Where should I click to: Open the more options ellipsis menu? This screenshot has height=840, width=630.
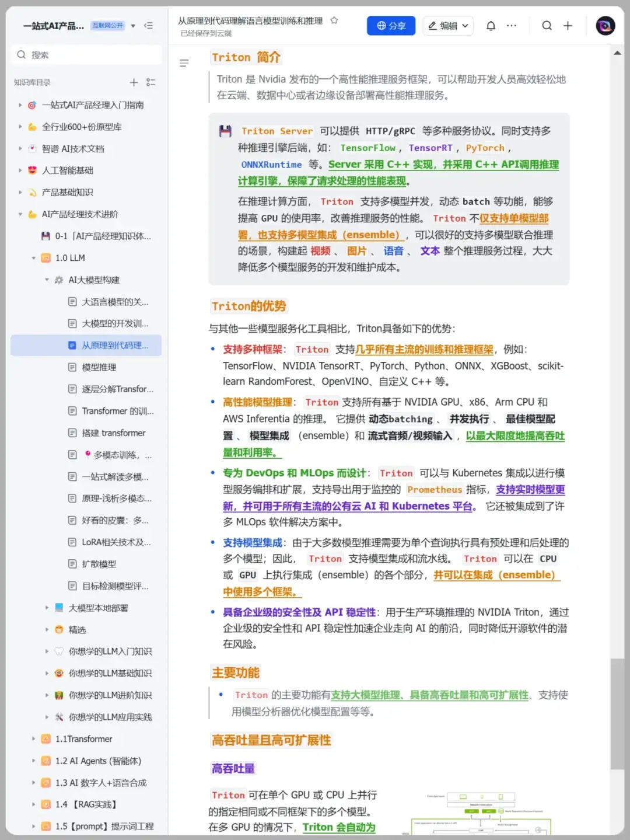(x=512, y=26)
